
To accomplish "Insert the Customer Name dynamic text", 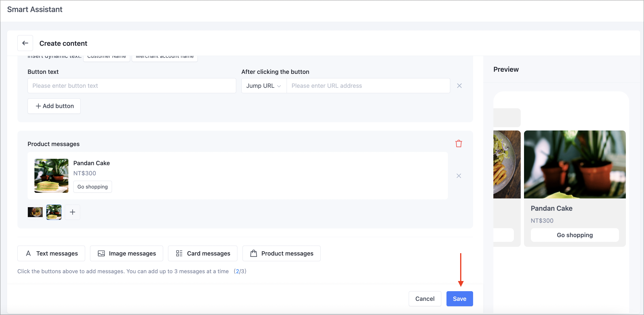I will (107, 58).
